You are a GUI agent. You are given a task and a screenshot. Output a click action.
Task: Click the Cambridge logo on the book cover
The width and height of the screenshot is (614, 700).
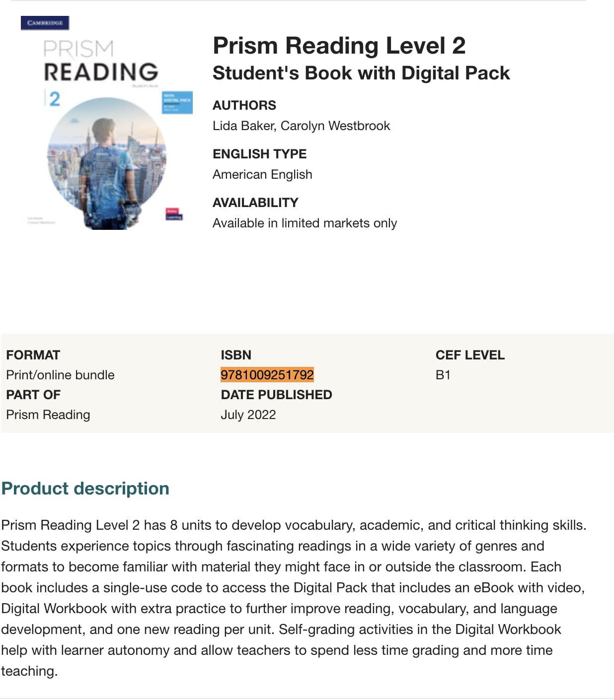45,23
